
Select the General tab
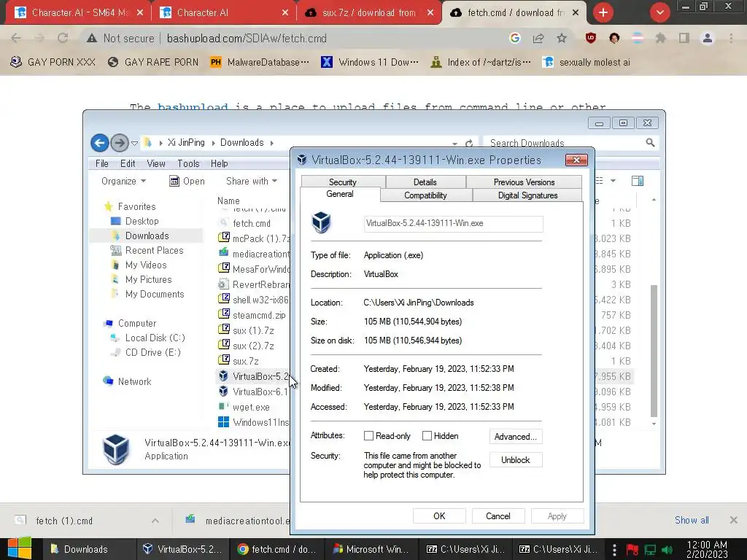coord(340,194)
